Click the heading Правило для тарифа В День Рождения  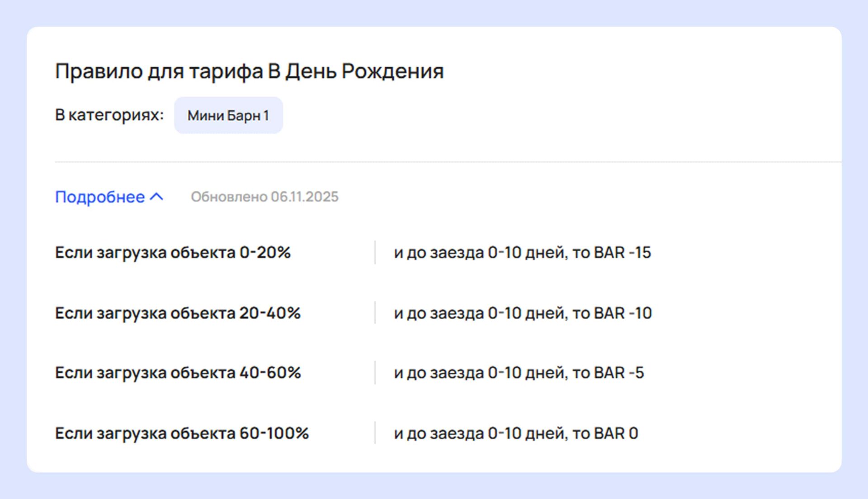click(x=249, y=71)
